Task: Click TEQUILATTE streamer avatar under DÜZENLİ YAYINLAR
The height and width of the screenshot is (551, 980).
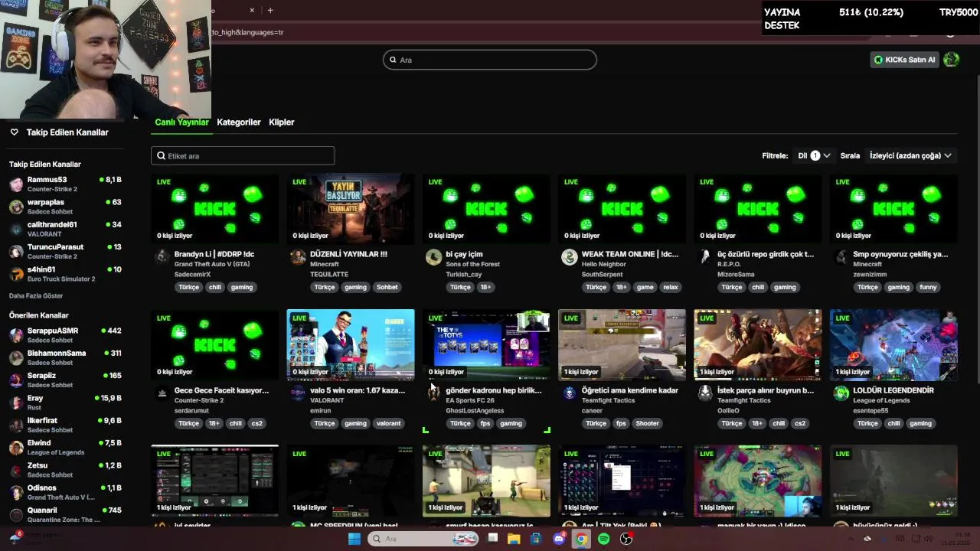Action: click(298, 257)
